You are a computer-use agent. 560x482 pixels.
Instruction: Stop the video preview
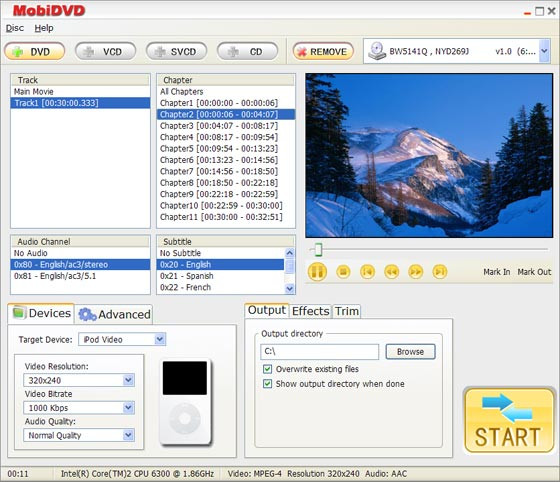[343, 272]
